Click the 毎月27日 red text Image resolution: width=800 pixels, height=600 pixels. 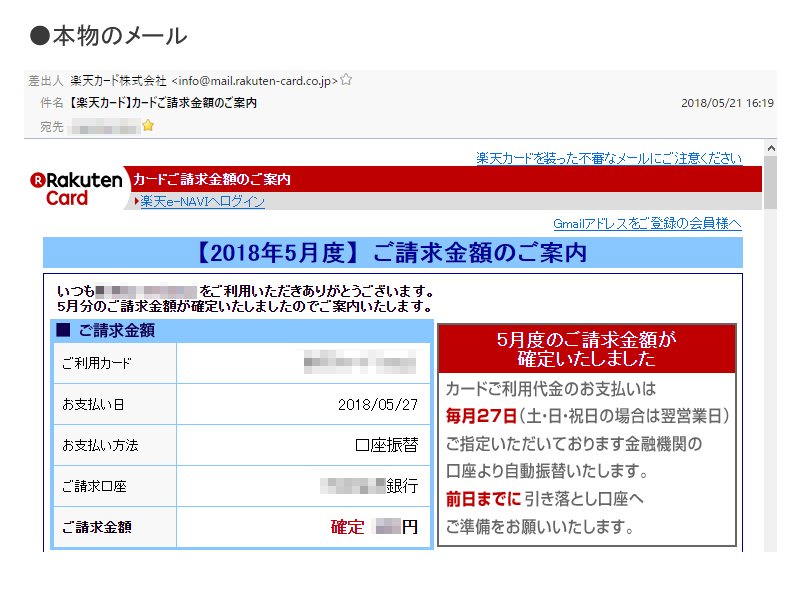pyautogui.click(x=481, y=416)
